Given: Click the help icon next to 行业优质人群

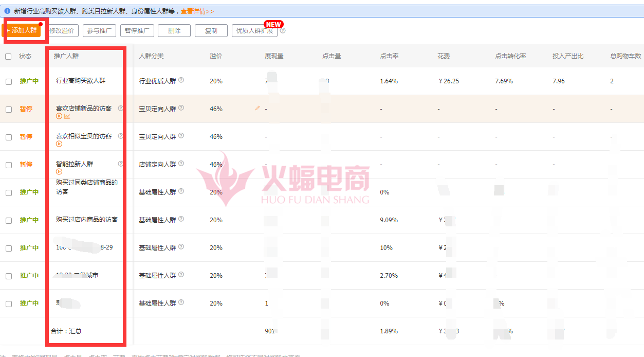Looking at the screenshot, I should point(181,80).
